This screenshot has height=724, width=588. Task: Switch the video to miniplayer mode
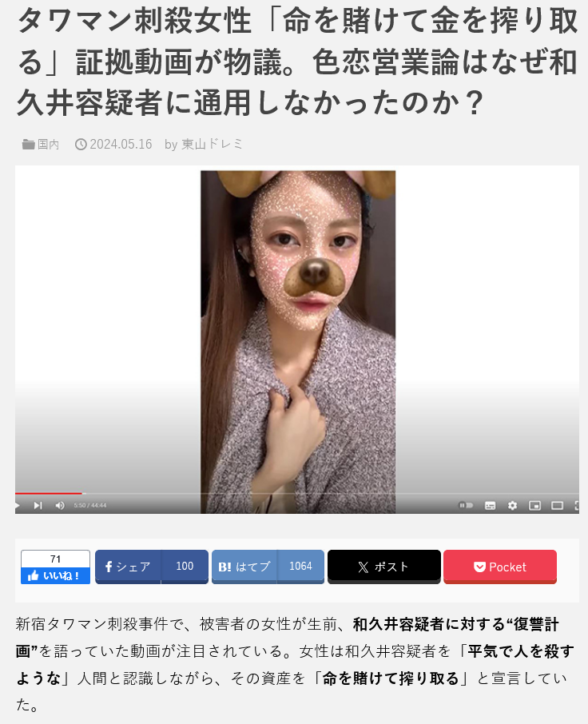coord(534,506)
